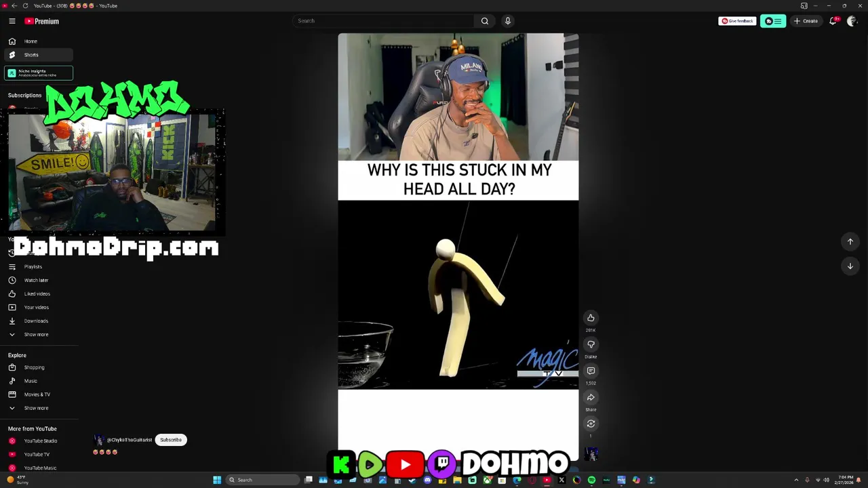Open the hamburger guide menu

point(12,21)
